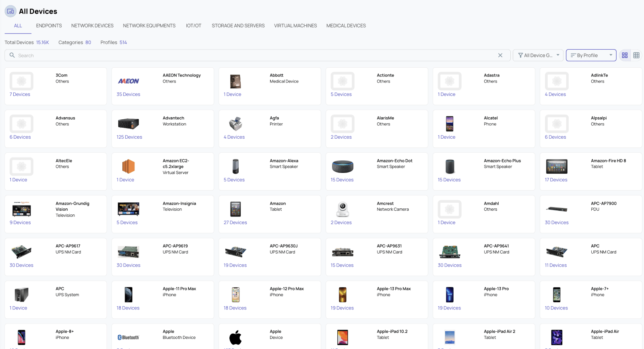This screenshot has height=349, width=644.
Task: Click the AAEON logo icon
Action: click(128, 81)
